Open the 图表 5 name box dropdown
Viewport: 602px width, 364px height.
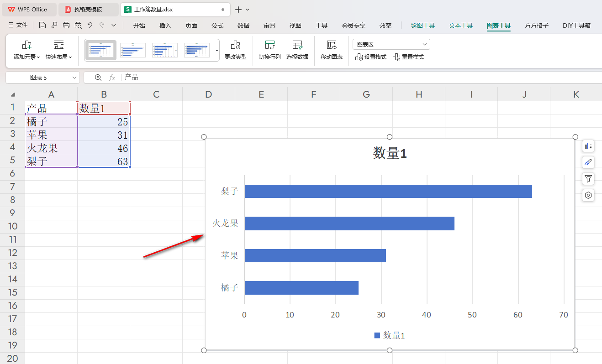(75, 78)
